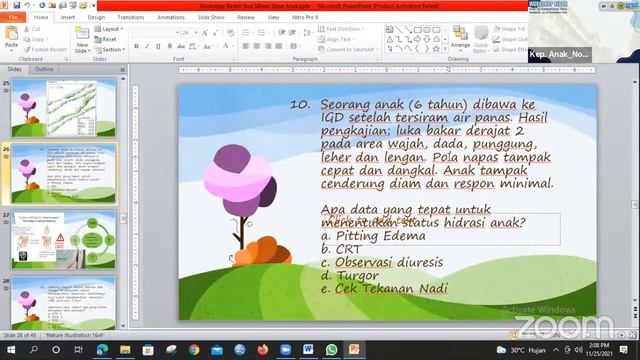Image resolution: width=640 pixels, height=360 pixels.
Task: Click the Shape Effects button
Action: 510,49
